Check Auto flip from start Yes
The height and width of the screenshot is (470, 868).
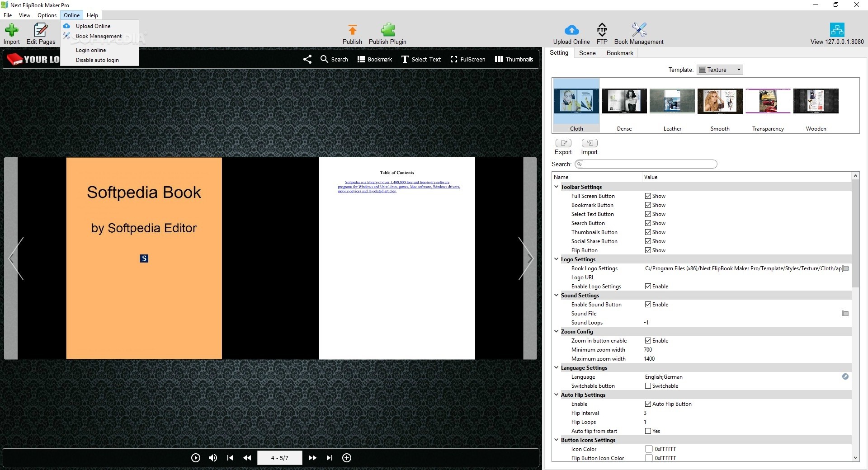click(x=648, y=431)
